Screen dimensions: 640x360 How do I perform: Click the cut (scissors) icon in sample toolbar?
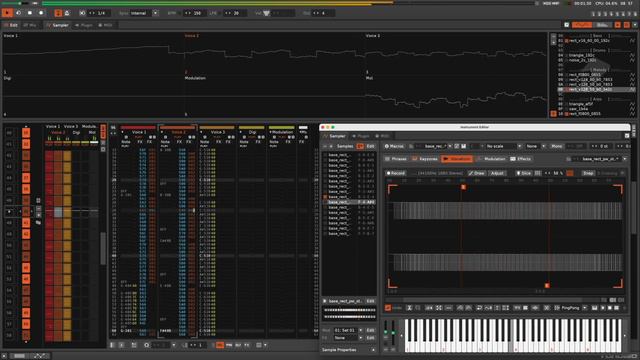(409, 308)
